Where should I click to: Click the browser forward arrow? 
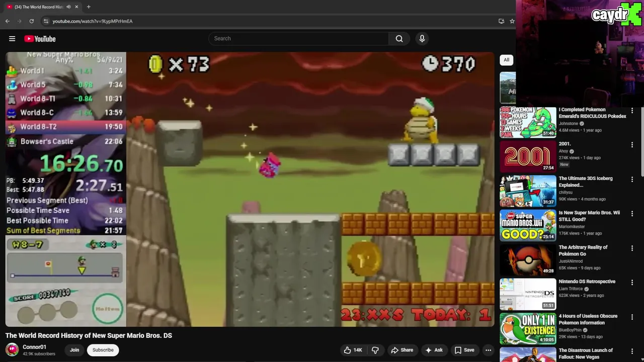coord(19,21)
